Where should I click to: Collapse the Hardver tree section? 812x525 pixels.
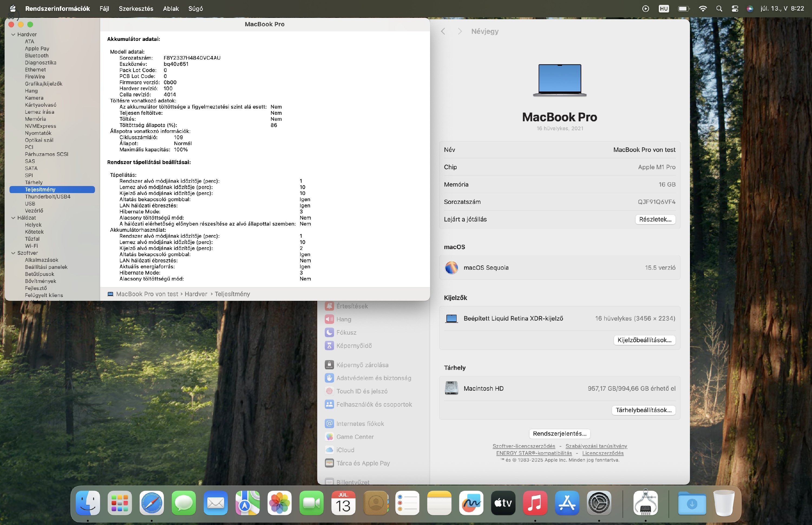13,34
